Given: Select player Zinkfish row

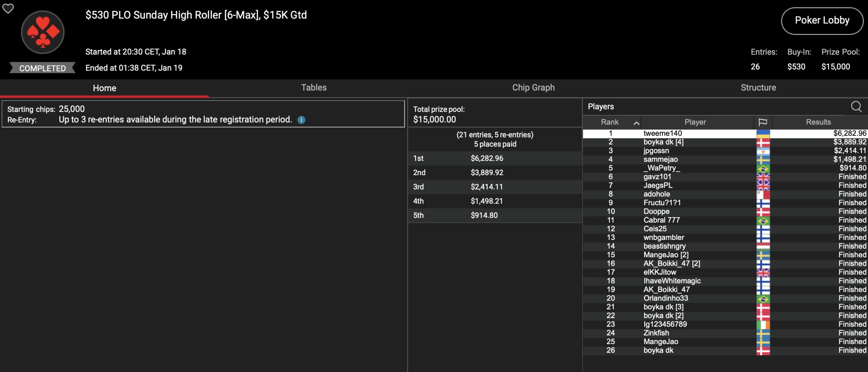Looking at the screenshot, I should pyautogui.click(x=656, y=333).
